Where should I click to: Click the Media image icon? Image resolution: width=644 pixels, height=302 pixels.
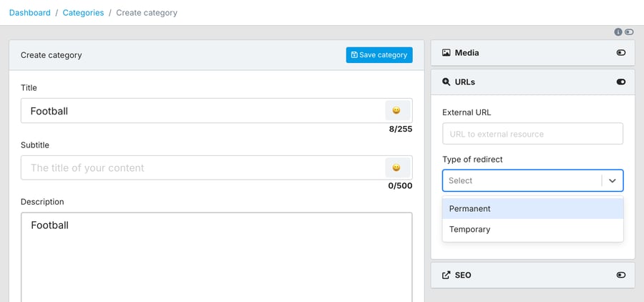(x=446, y=52)
